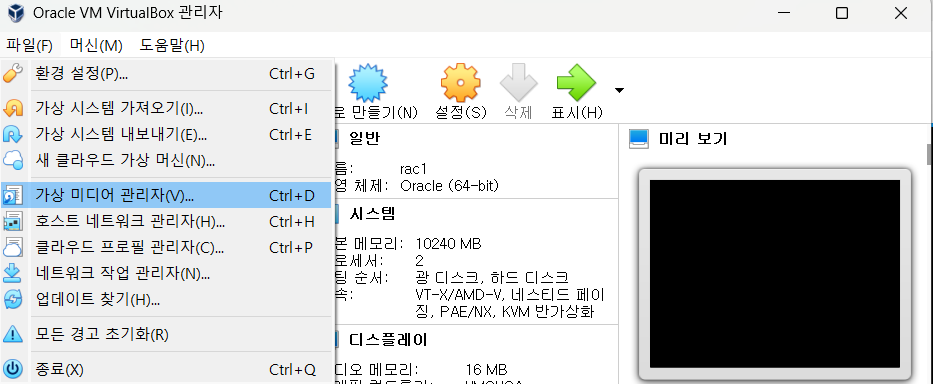Screen dimensions: 933x384
Task: Click the blue starburst New toolbar icon
Action: 368,83
